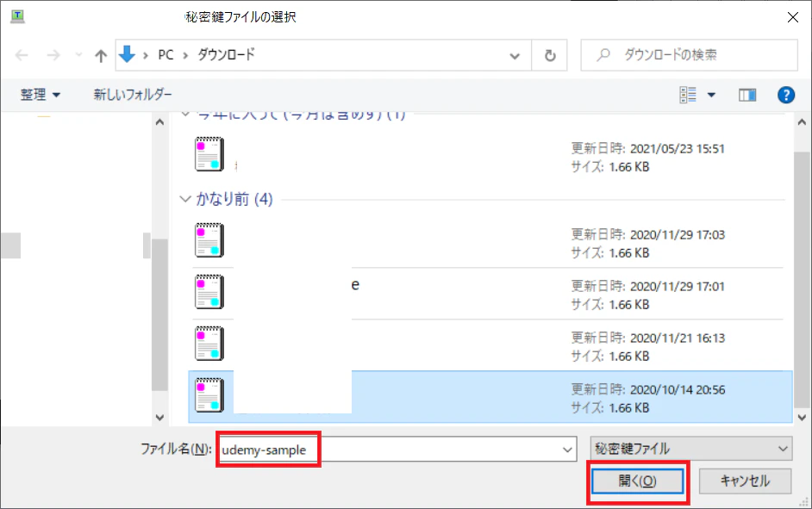This screenshot has width=812, height=509.
Task: Collapse the partially hidden top date group
Action: pyautogui.click(x=184, y=115)
